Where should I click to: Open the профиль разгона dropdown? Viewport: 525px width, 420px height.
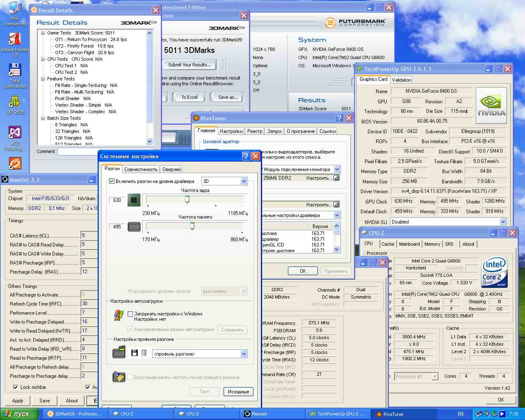[x=244, y=354]
